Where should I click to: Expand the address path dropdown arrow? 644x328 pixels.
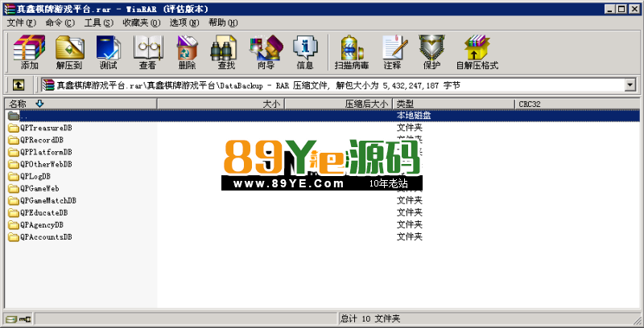630,85
